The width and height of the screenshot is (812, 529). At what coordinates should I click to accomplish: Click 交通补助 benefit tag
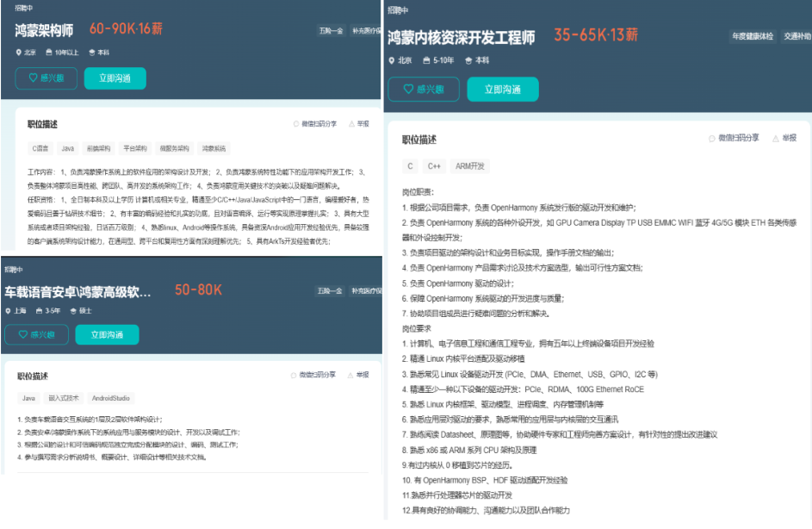coord(797,36)
